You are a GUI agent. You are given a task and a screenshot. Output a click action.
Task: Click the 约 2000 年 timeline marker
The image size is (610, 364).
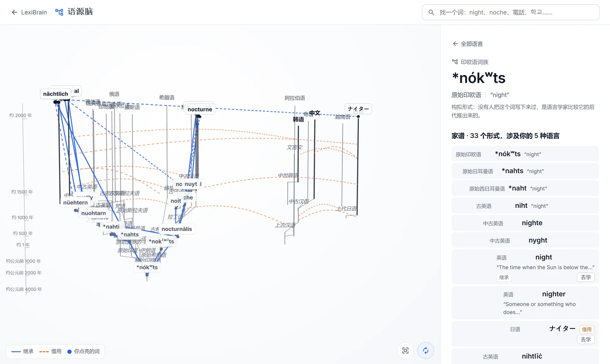pos(21,115)
